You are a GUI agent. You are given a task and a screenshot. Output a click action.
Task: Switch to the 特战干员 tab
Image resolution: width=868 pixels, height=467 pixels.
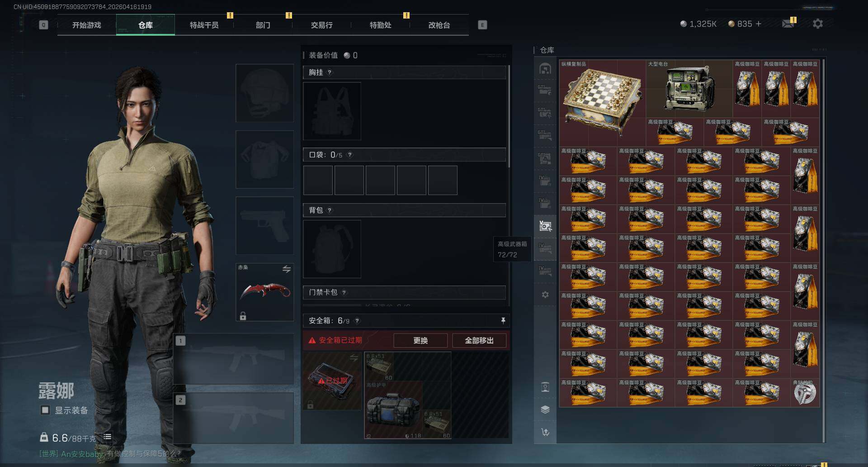tap(204, 25)
